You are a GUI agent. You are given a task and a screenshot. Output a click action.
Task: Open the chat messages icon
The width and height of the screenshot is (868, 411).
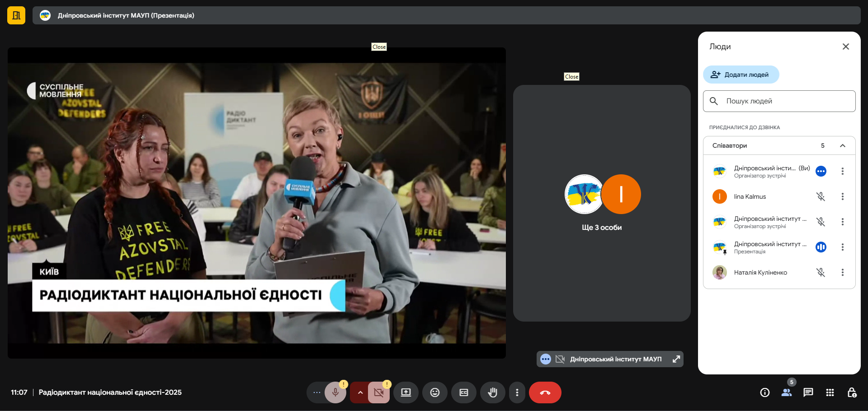(x=808, y=392)
